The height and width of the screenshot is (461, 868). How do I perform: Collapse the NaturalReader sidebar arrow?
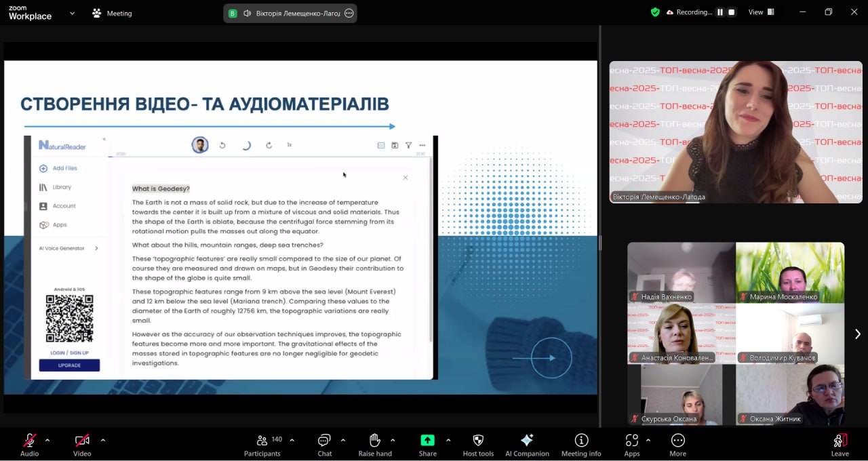pos(104,139)
